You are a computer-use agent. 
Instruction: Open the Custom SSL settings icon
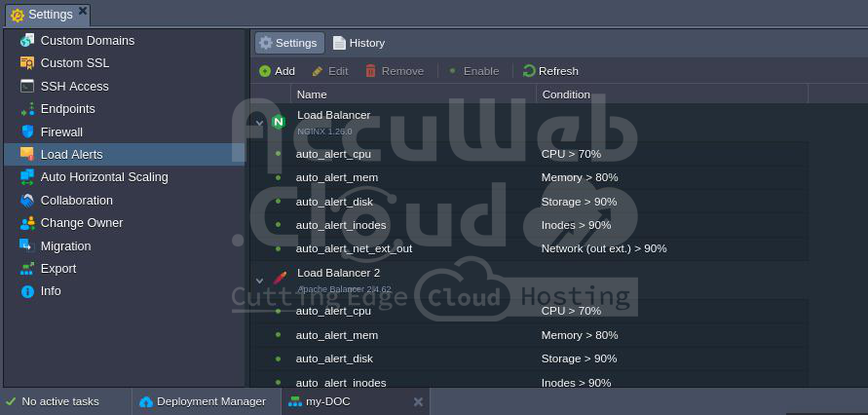[x=27, y=62]
